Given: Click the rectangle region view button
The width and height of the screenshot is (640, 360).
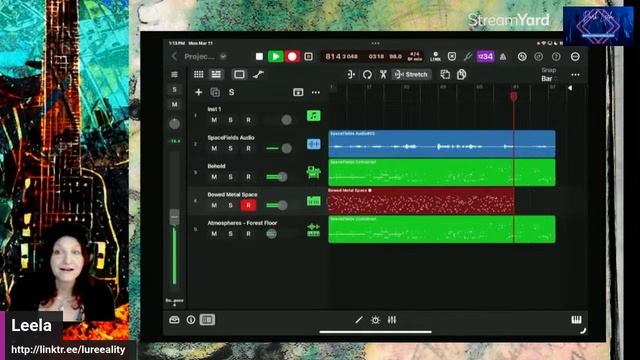Looking at the screenshot, I should pos(239,74).
